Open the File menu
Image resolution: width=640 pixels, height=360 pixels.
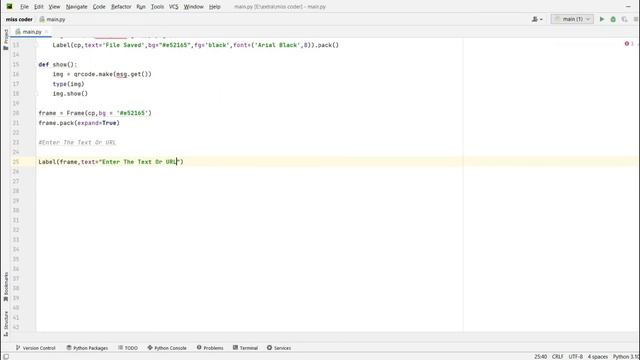coord(24,7)
